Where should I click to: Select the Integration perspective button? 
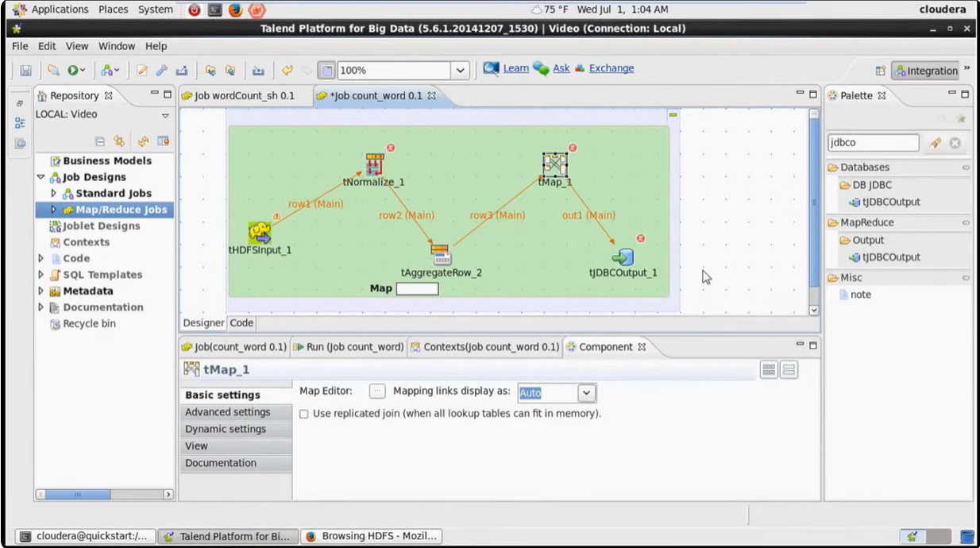click(925, 71)
